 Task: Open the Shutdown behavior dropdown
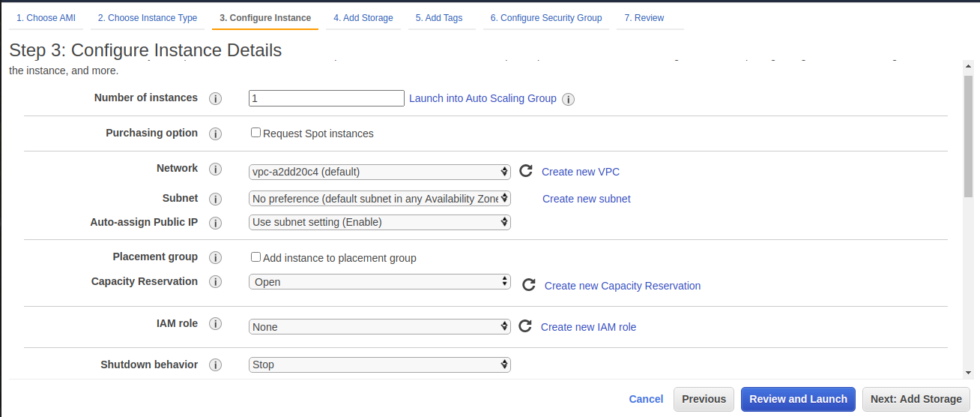tap(379, 364)
